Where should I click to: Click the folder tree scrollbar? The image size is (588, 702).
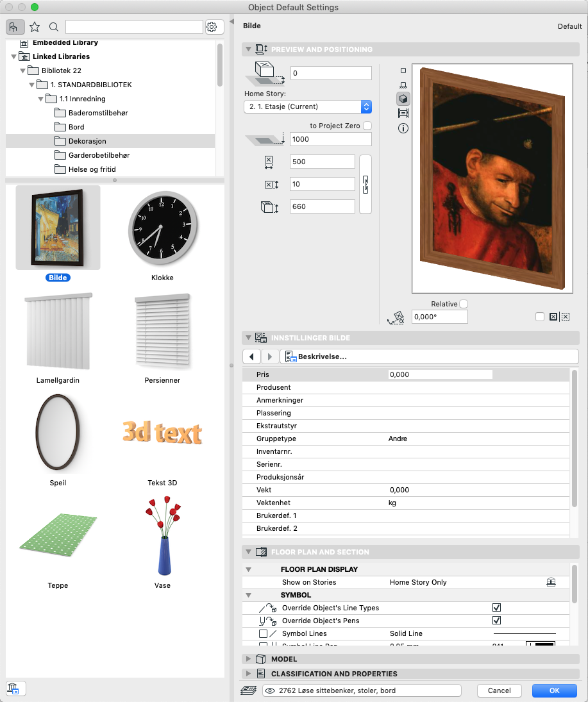pos(219,65)
